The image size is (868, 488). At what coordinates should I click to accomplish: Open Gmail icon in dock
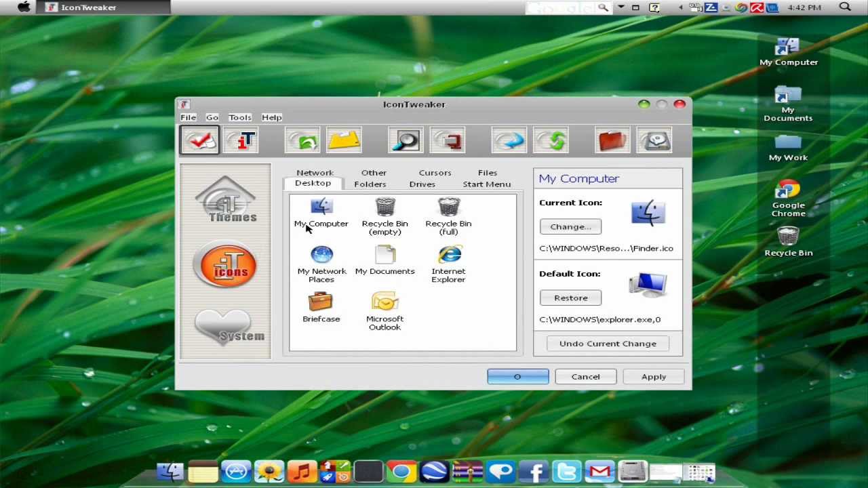(599, 472)
